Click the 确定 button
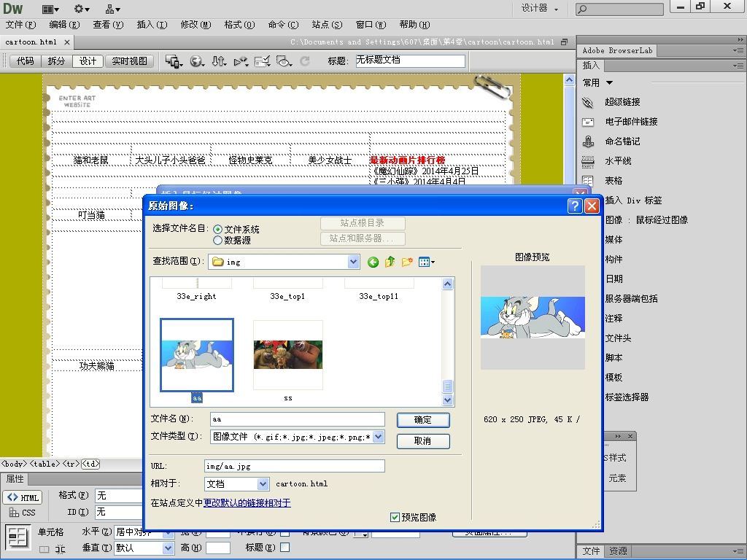This screenshot has height=560, width=747. (422, 420)
